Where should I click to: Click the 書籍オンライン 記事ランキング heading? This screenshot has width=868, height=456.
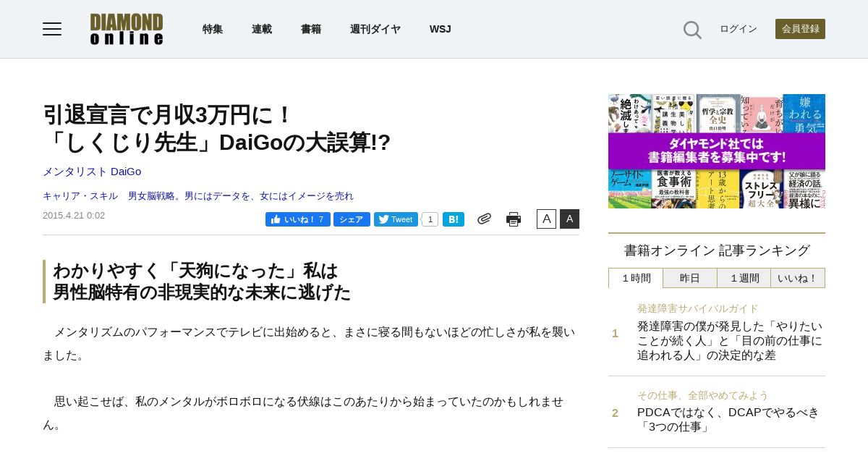[x=717, y=250]
